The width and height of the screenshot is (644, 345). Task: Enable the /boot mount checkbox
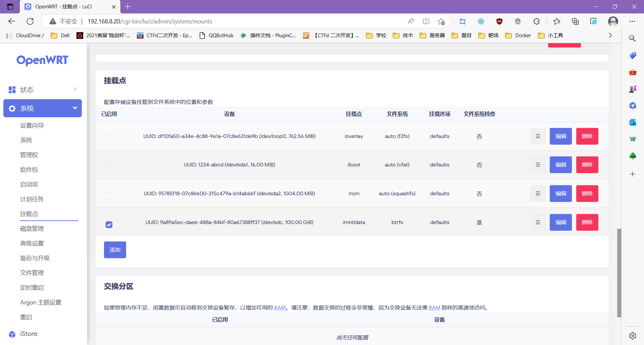click(x=109, y=167)
